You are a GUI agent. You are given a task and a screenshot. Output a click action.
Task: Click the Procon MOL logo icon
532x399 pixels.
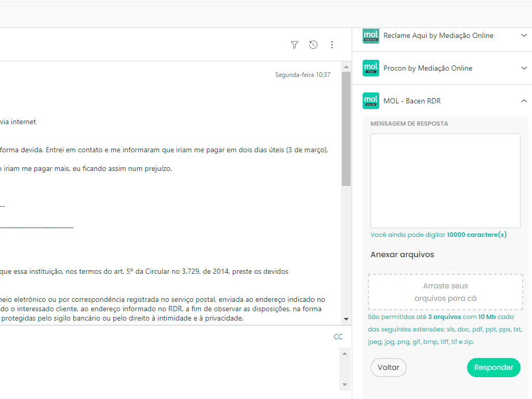point(371,68)
